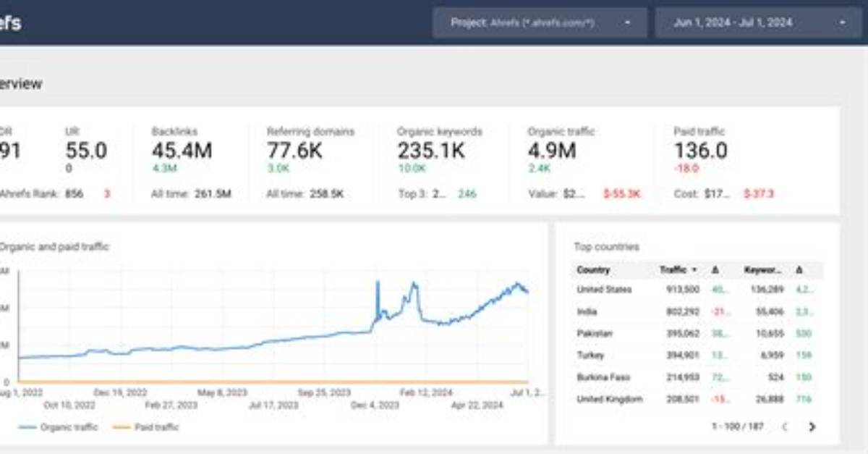Go to previous page of Top countries table
Viewport: 868px width, 454px height.
pos(785,427)
